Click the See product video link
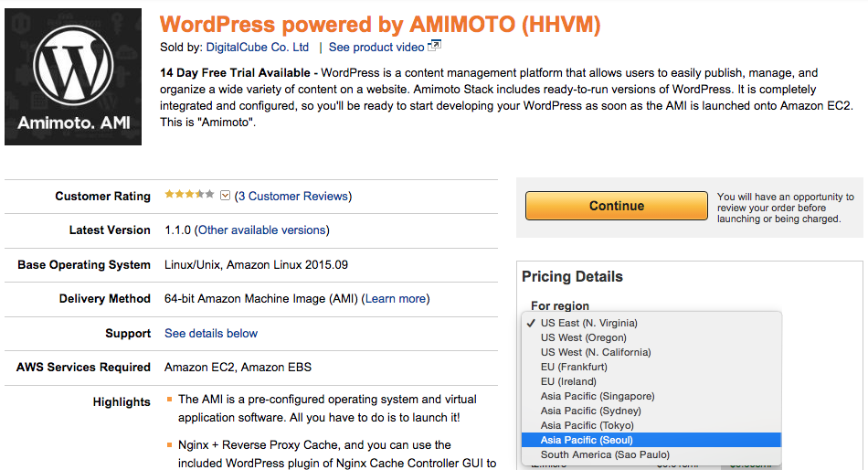The height and width of the screenshot is (470, 868). tap(376, 48)
